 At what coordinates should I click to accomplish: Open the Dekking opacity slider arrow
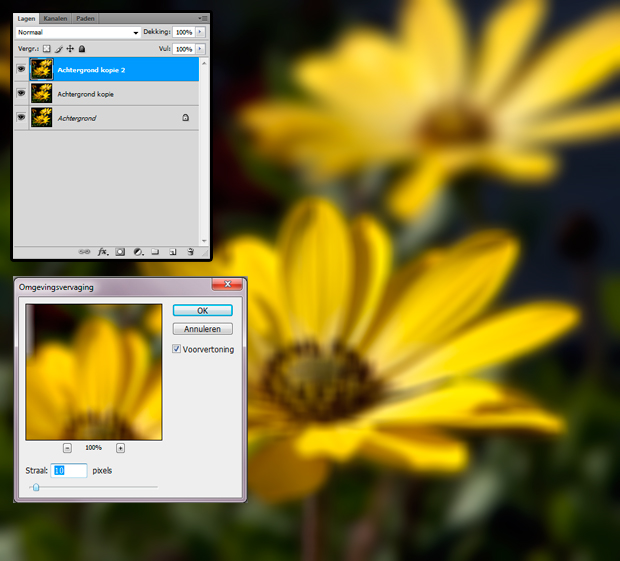pos(200,32)
